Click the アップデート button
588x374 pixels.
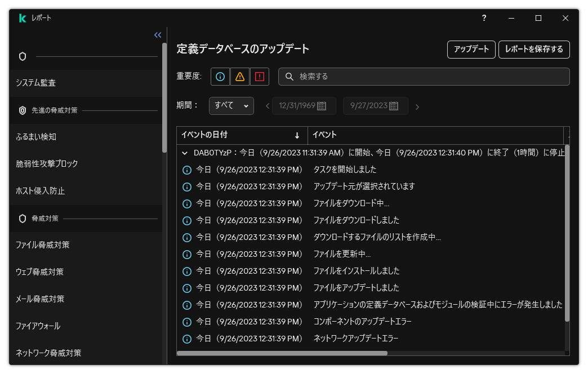point(471,50)
